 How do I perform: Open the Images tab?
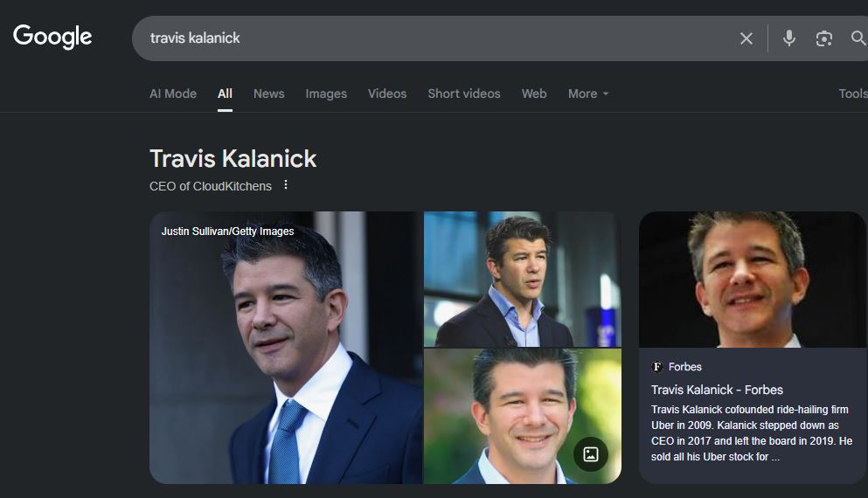point(326,93)
